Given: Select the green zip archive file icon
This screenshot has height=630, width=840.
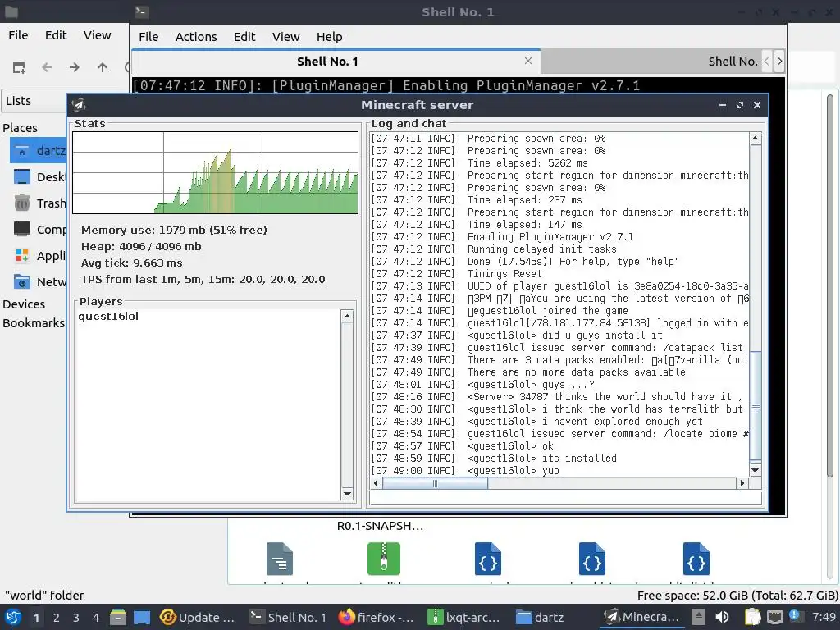Looking at the screenshot, I should coord(384,559).
